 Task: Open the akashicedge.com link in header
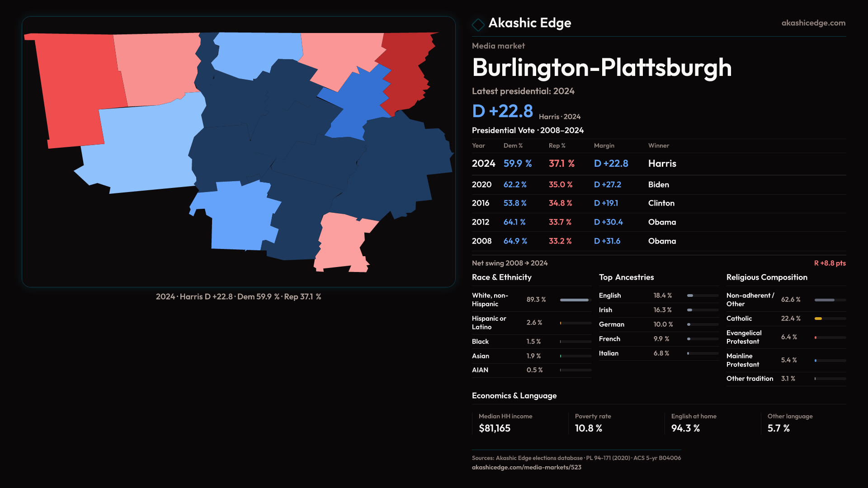click(x=813, y=23)
